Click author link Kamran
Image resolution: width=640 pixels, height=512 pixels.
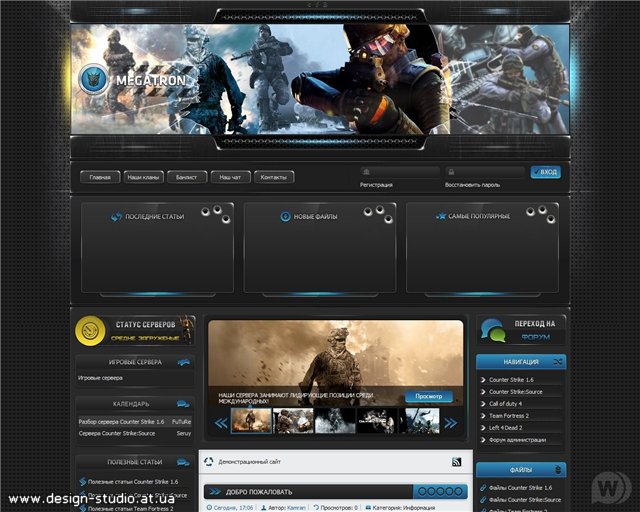point(296,508)
